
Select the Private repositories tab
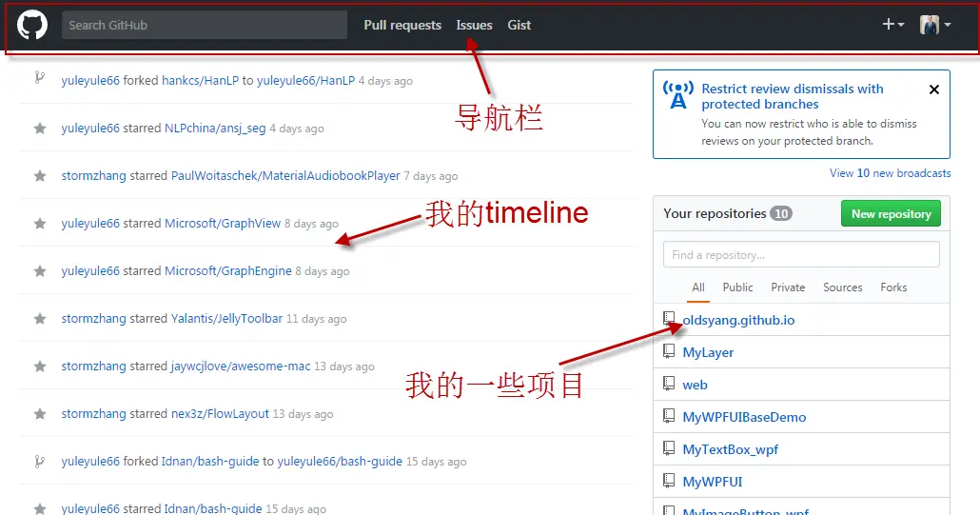pyautogui.click(x=788, y=287)
